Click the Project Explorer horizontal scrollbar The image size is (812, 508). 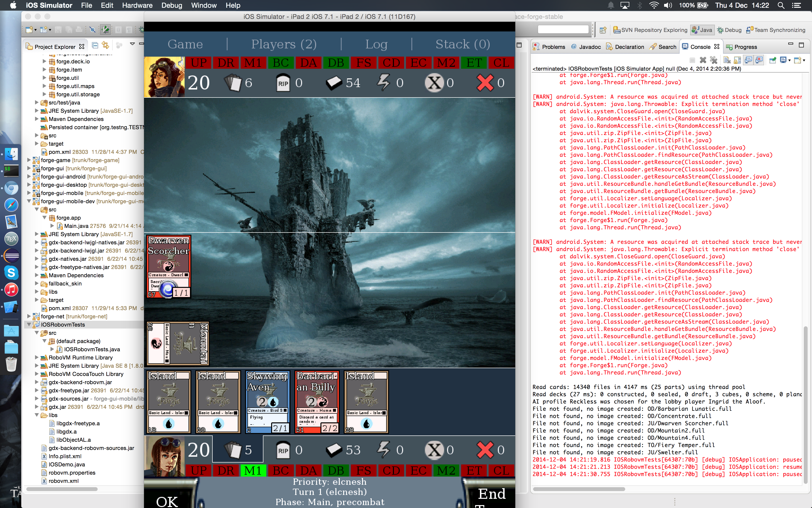click(62, 489)
